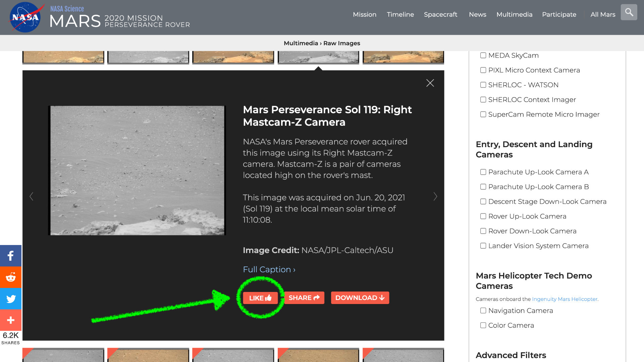
Task: Check Parachute Up-Look Camera A
Action: (483, 172)
